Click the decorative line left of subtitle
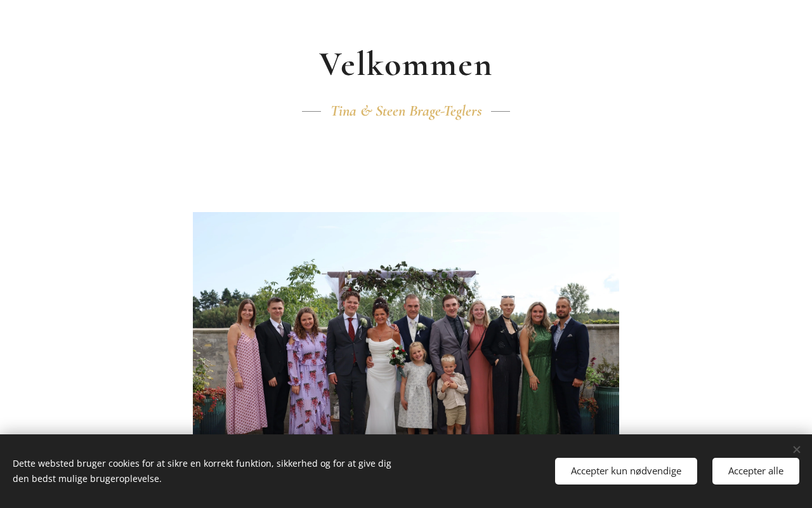The width and height of the screenshot is (812, 508). tap(311, 111)
